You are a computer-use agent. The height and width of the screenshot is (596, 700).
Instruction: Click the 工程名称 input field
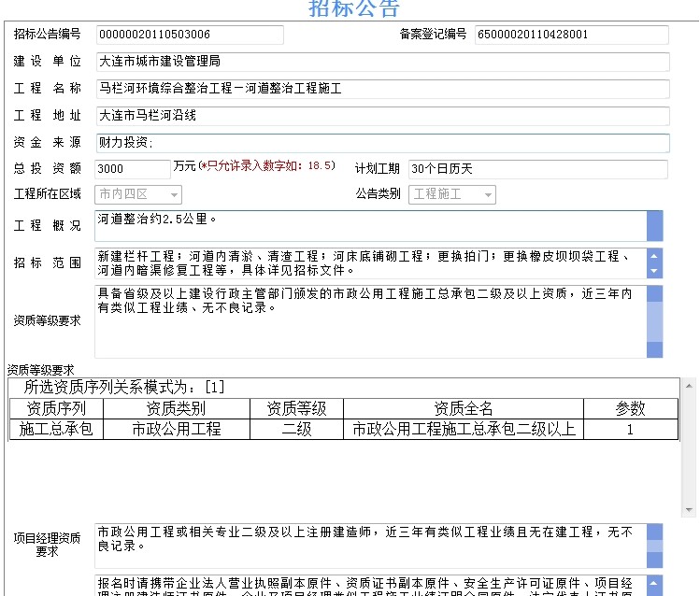point(382,89)
